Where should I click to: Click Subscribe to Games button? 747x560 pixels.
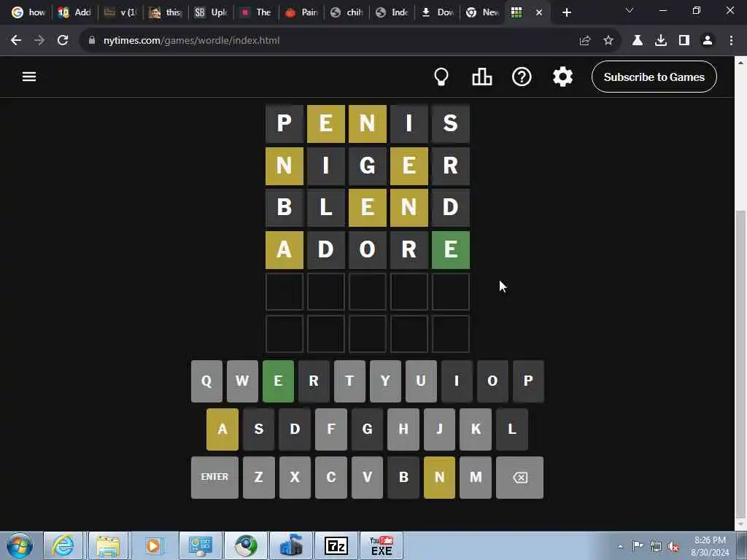click(654, 77)
